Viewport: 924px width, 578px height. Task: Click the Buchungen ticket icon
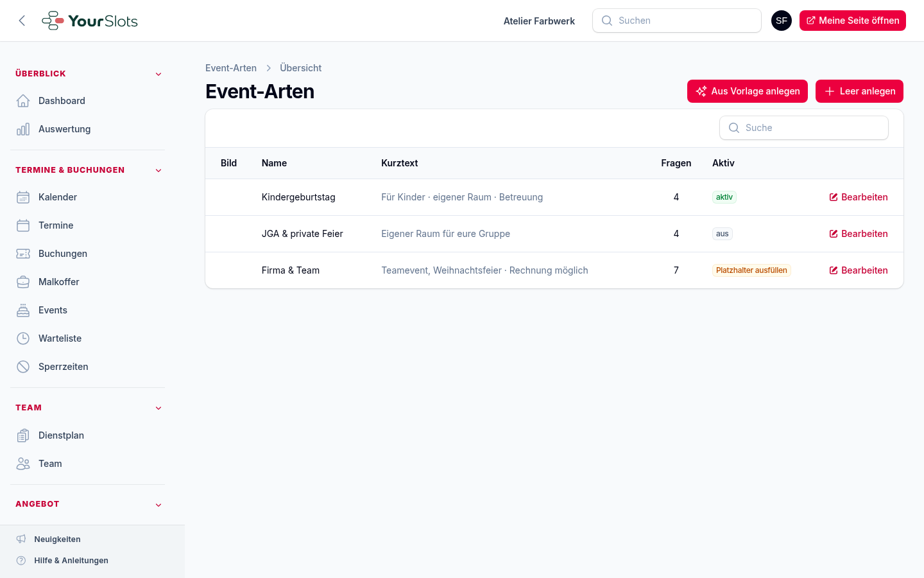[23, 254]
